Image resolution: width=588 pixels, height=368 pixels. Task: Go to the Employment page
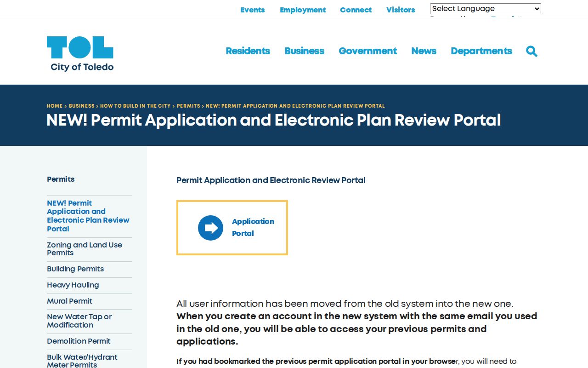coord(303,10)
